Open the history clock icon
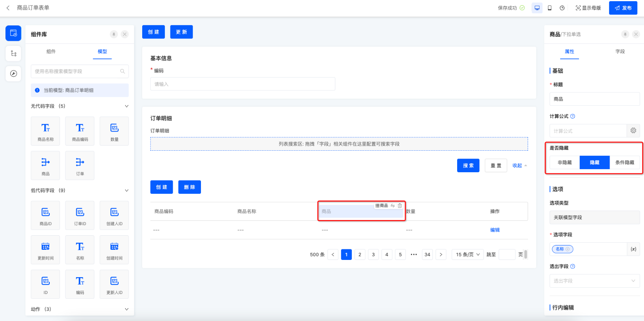 (x=562, y=8)
